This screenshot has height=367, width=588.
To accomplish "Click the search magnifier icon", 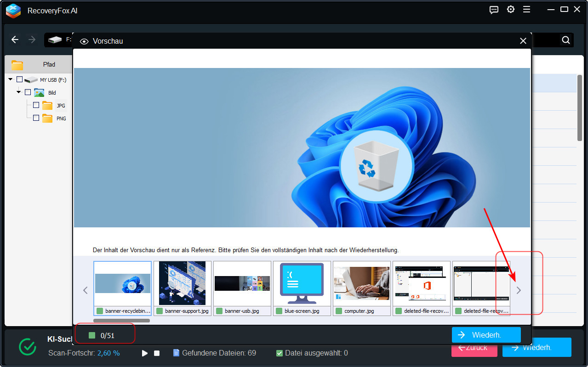I will point(566,40).
